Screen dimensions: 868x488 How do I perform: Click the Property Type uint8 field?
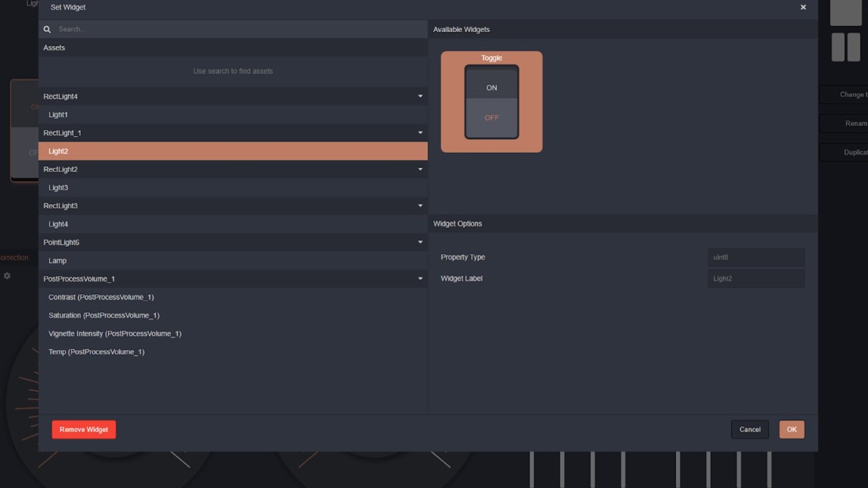pos(756,258)
